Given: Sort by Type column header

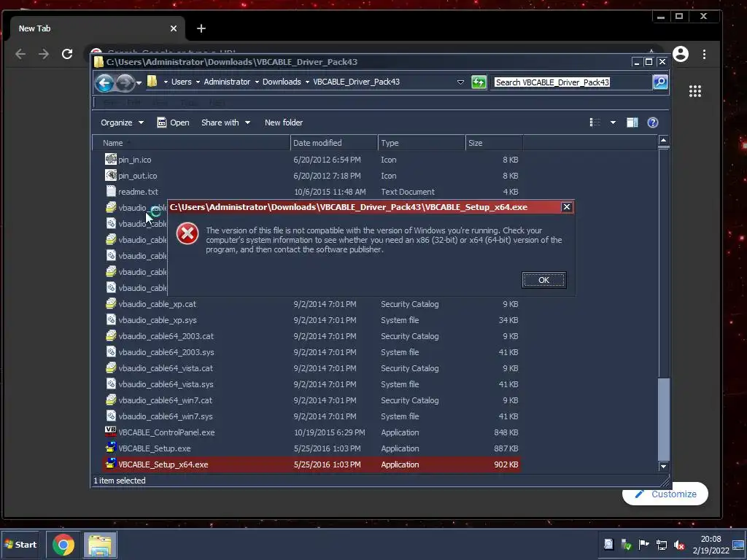Looking at the screenshot, I should tap(421, 143).
